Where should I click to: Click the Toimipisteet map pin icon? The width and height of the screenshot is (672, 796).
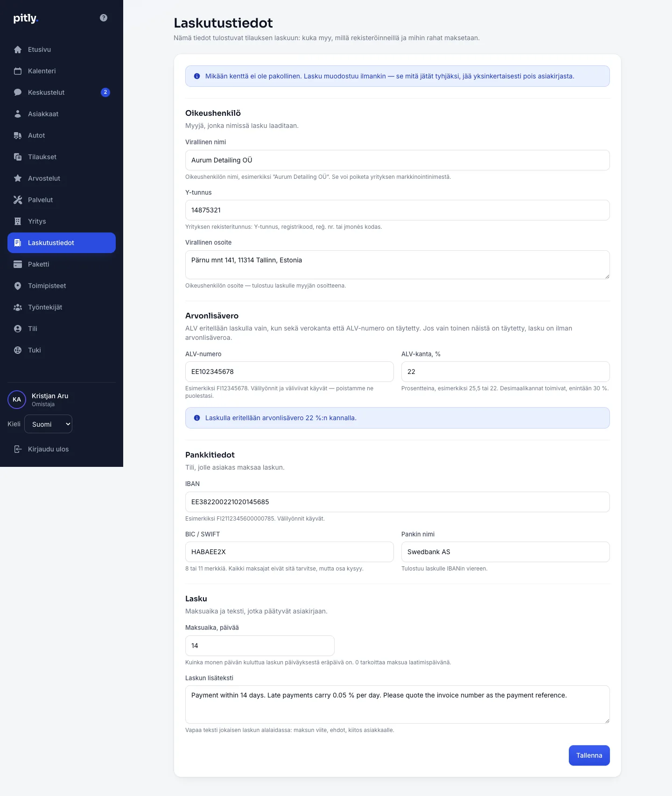coord(18,286)
